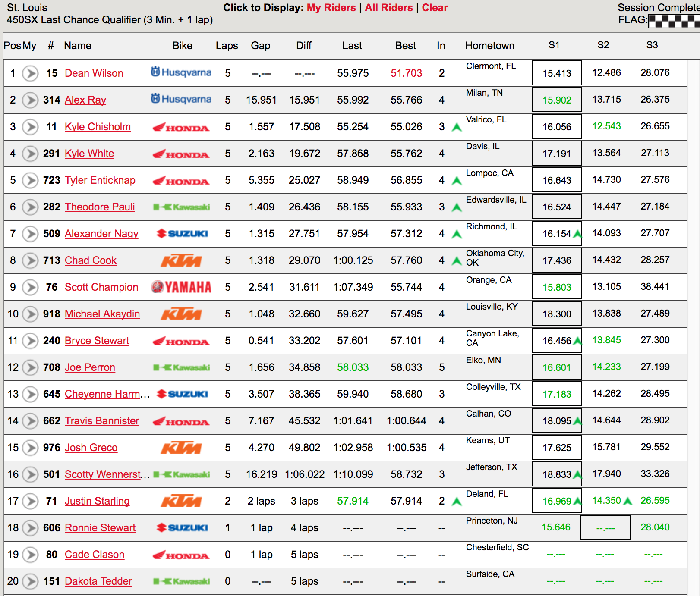
Task: Add Dean Wilson to My Riders
Action: click(x=30, y=73)
